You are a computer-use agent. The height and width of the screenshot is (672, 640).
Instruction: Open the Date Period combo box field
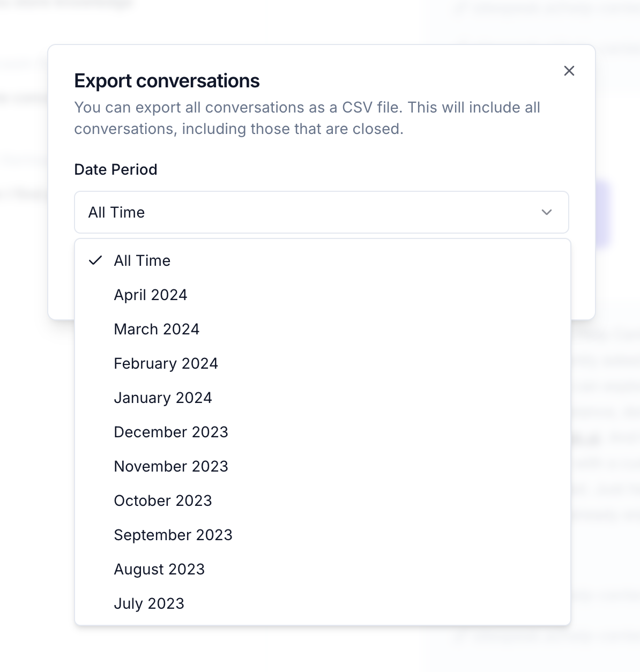point(321,212)
